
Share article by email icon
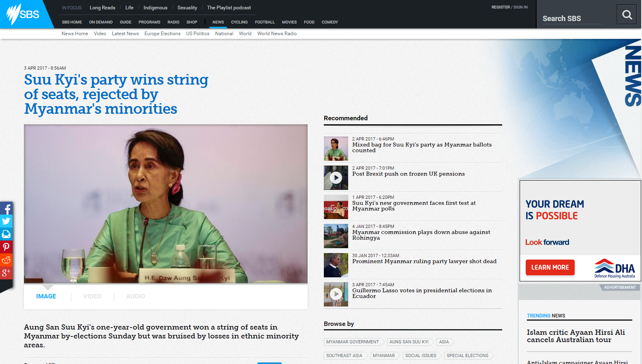(x=6, y=234)
